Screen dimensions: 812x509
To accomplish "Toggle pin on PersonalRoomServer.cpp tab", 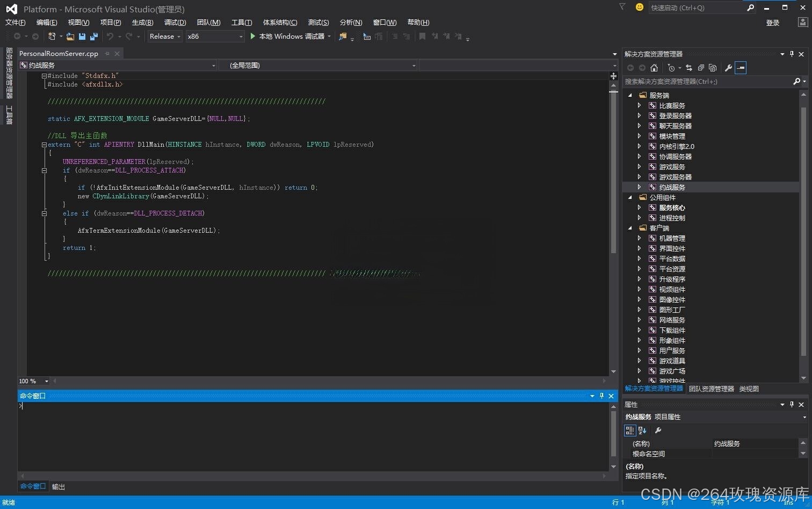I will 107,53.
